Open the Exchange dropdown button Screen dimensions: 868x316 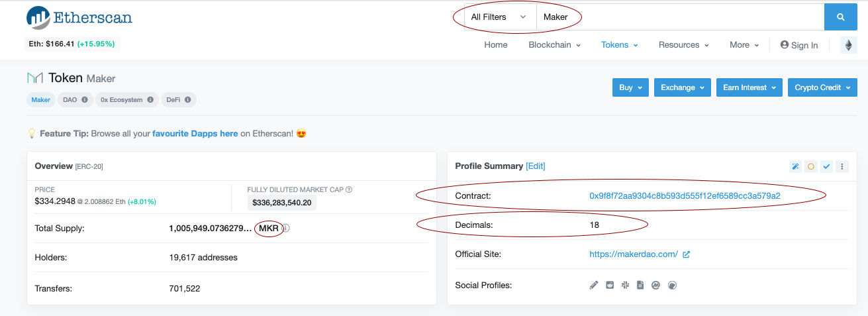pos(683,87)
